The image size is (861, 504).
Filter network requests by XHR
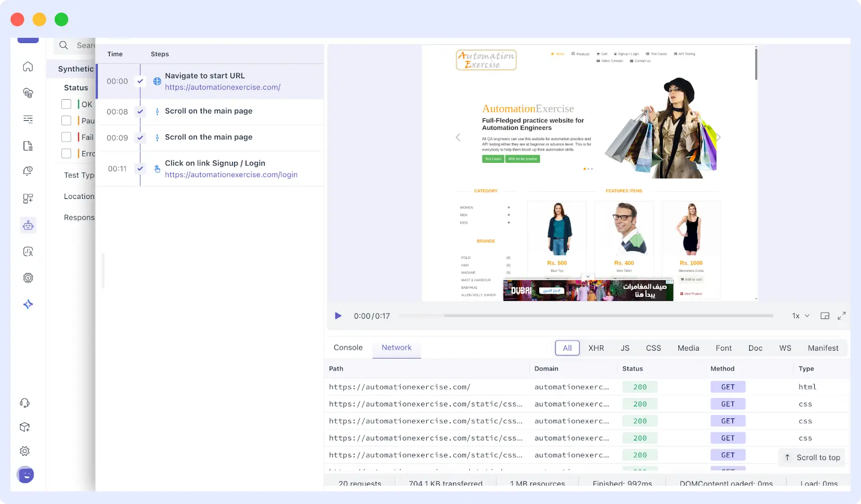click(x=596, y=348)
